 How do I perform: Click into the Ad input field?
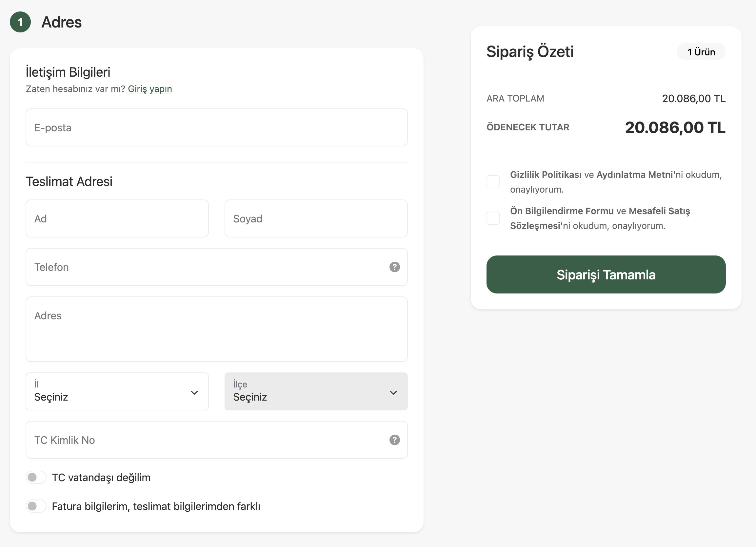point(117,218)
